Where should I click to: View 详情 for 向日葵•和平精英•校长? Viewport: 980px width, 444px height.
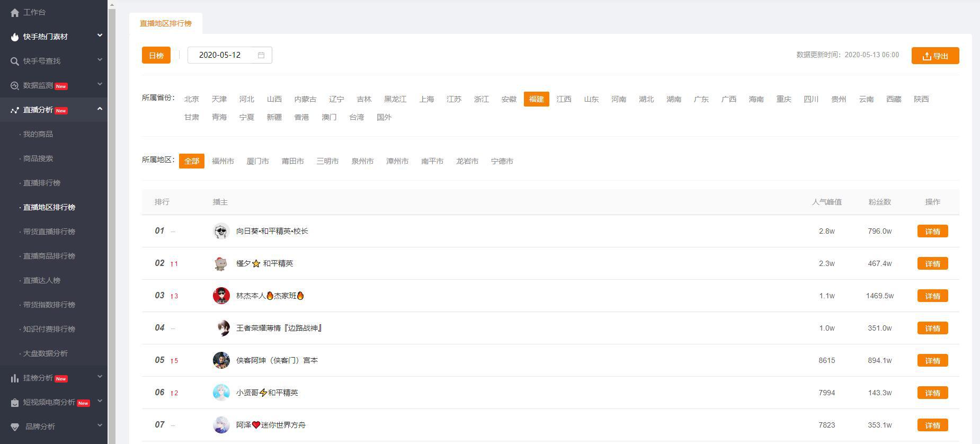tap(932, 232)
